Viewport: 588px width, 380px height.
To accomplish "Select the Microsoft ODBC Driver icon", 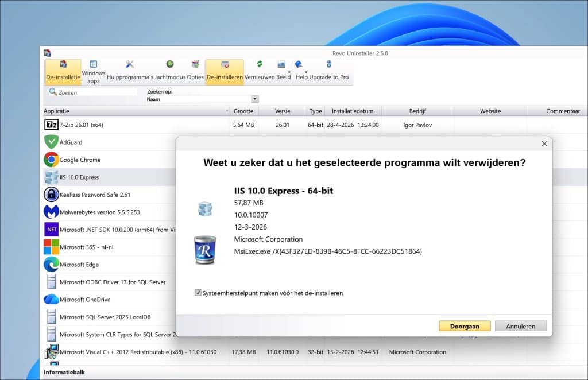I will click(x=51, y=282).
